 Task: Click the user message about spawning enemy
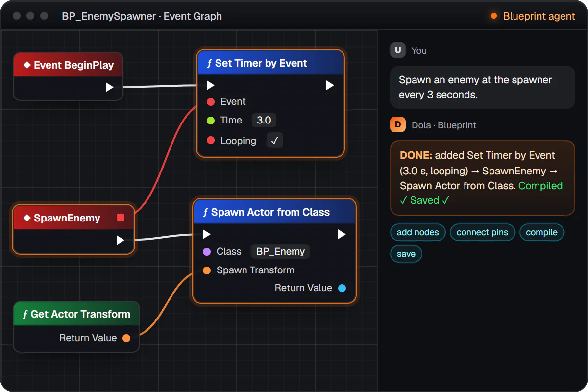pyautogui.click(x=482, y=87)
